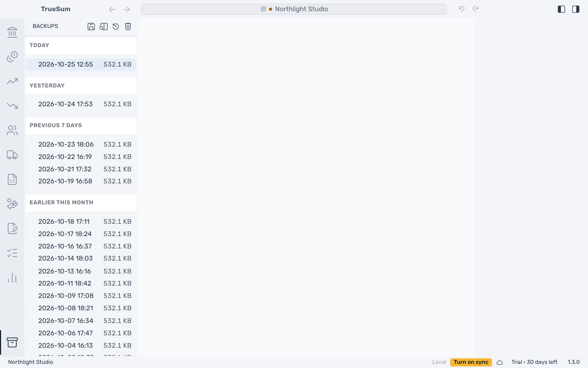The height and width of the screenshot is (368, 588).
Task: Select backup 2026-10-21 17:32
Action: tap(81, 169)
